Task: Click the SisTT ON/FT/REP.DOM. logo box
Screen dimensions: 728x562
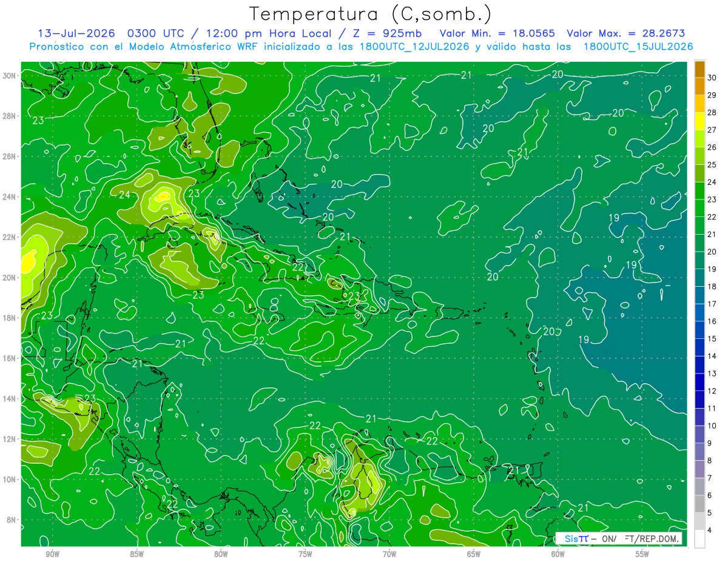Action: point(619,538)
